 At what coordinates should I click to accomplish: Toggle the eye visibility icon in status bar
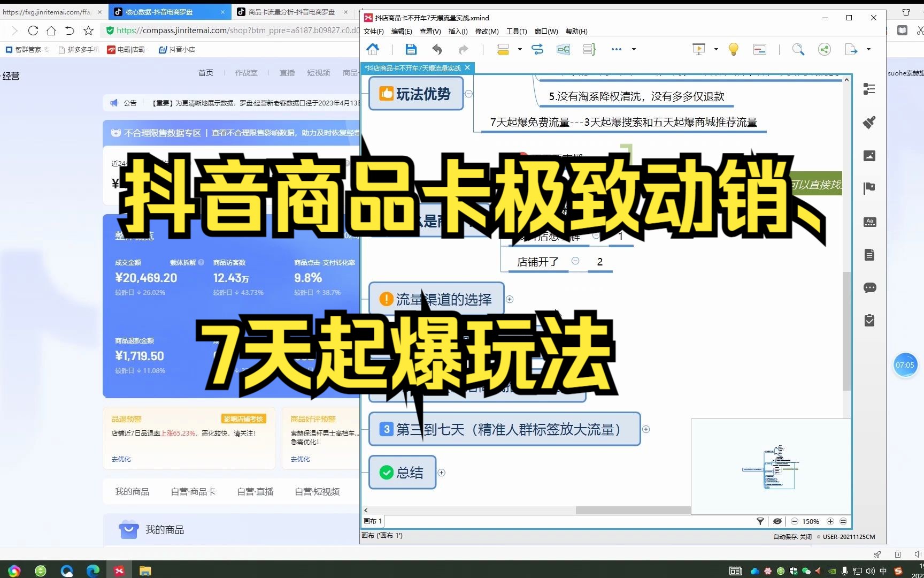(x=777, y=521)
